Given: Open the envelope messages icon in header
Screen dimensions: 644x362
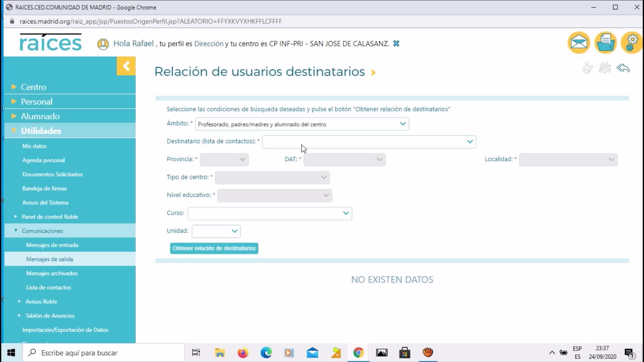Looking at the screenshot, I should (x=579, y=43).
